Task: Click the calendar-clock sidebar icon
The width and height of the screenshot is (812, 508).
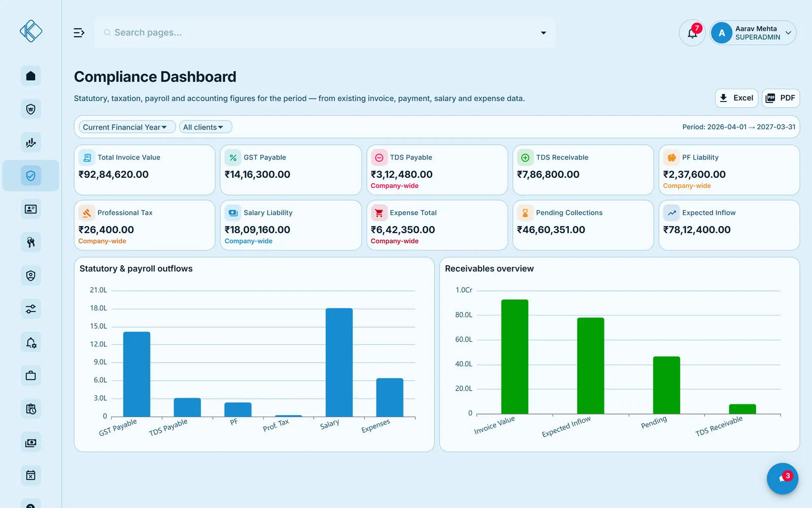Action: 30,409
